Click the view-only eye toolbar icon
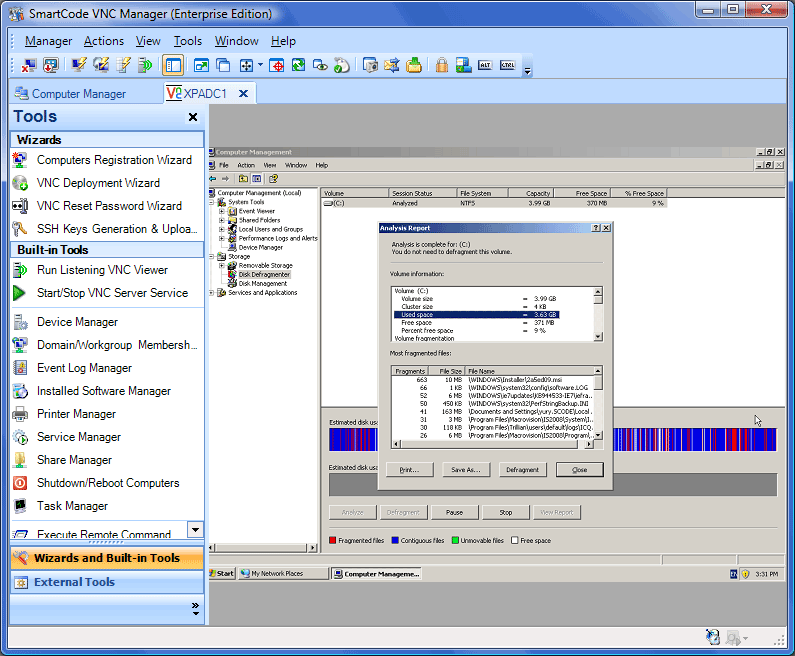 (x=320, y=65)
